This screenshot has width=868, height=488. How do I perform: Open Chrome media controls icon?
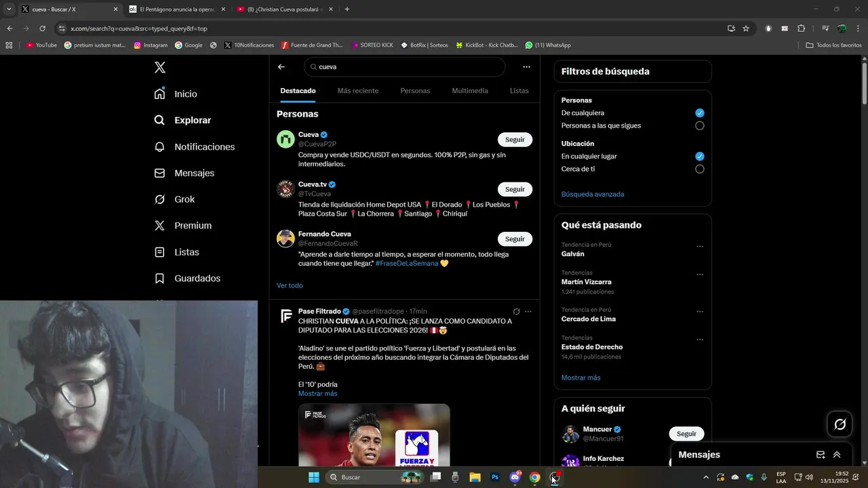click(825, 28)
